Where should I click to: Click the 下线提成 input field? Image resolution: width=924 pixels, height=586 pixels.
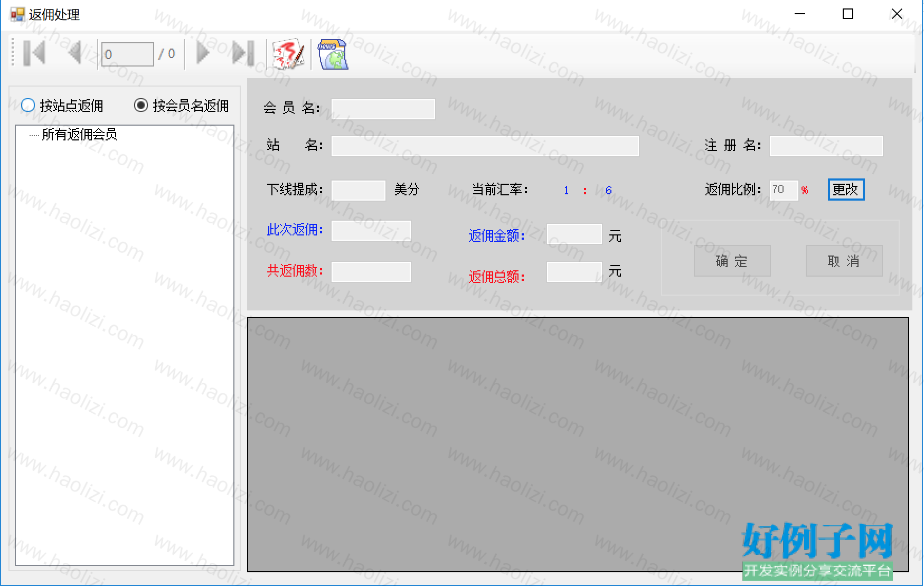point(359,190)
